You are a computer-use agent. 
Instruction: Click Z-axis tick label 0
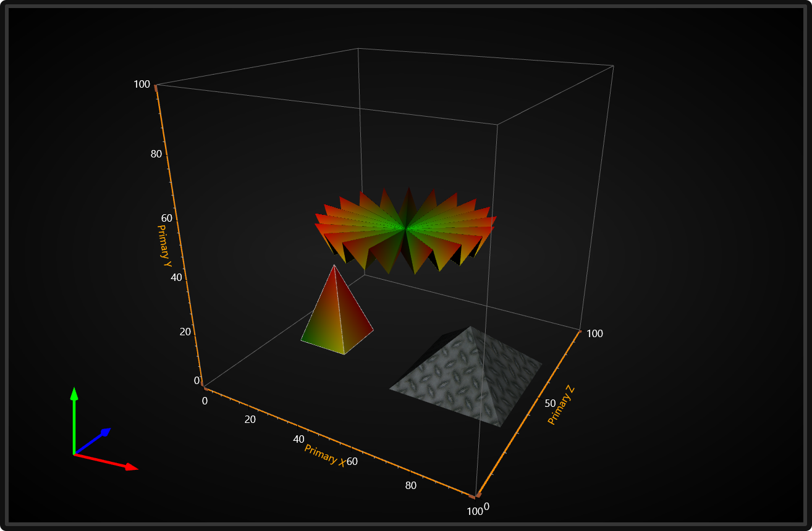[486, 507]
